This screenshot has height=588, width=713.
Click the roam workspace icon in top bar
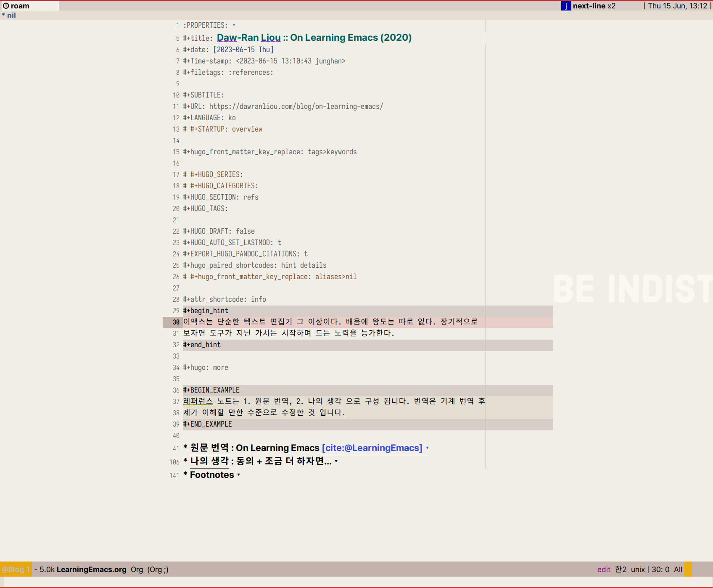point(6,6)
